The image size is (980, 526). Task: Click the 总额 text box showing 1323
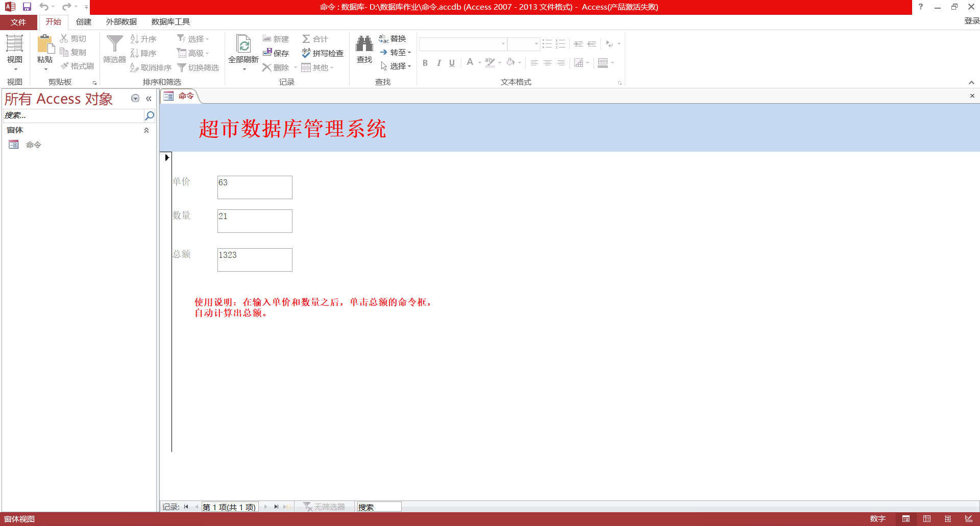click(x=255, y=259)
